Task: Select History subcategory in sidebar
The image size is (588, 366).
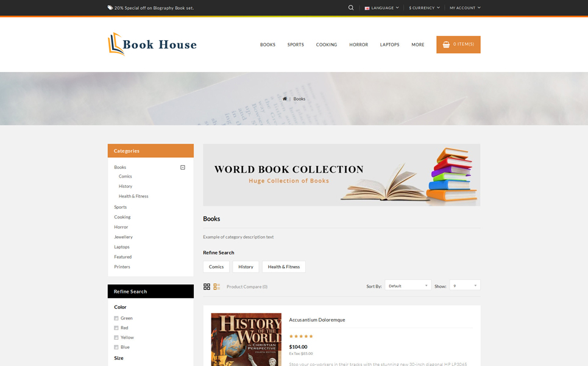Action: [126, 186]
